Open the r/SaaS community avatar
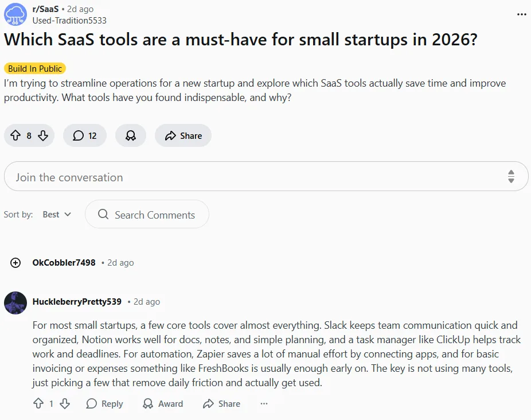Screen dimensions: 531x420 click(x=15, y=14)
